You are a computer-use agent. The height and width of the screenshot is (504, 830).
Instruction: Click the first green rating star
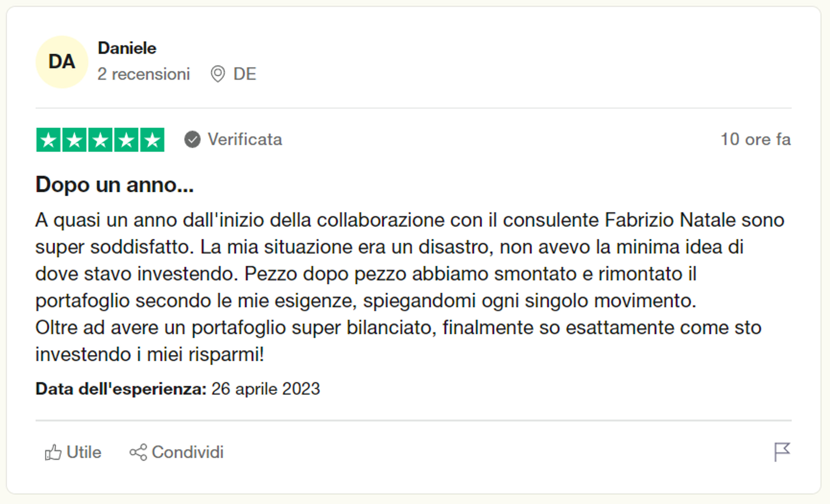pos(48,140)
